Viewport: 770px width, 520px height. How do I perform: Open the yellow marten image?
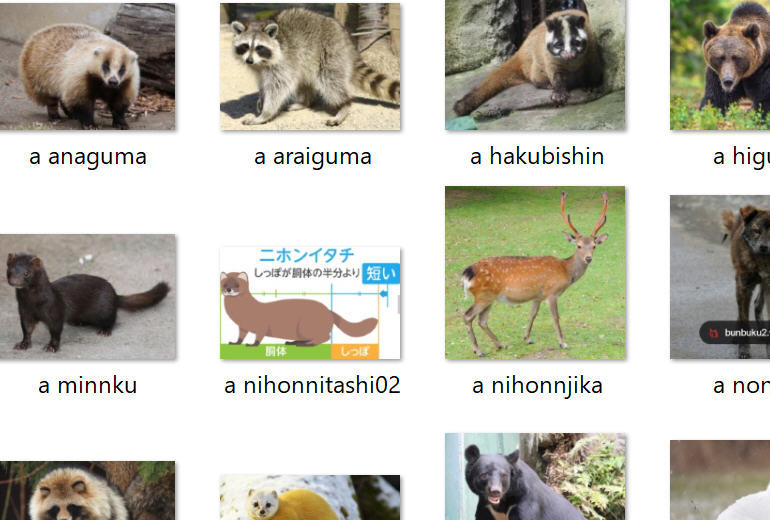tap(310, 497)
